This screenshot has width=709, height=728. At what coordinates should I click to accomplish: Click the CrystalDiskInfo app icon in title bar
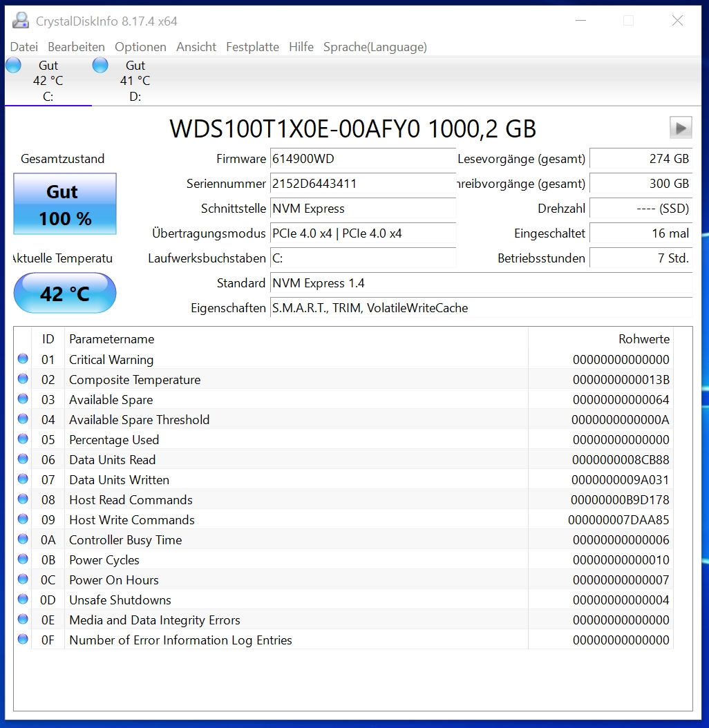pyautogui.click(x=21, y=21)
